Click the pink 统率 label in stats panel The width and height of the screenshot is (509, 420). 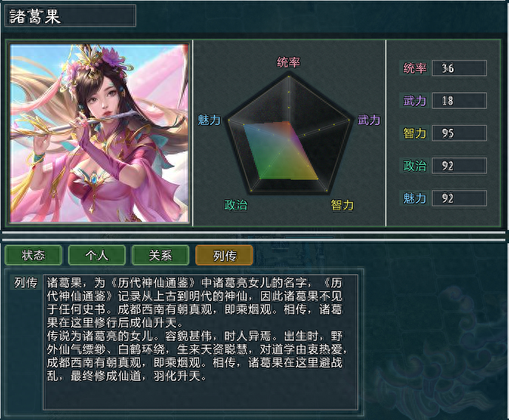tap(414, 68)
